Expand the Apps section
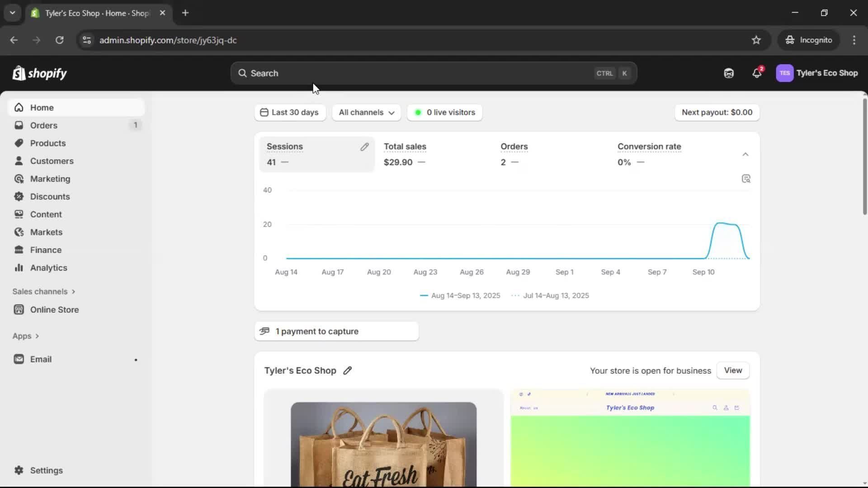The width and height of the screenshot is (868, 488). coord(26,336)
